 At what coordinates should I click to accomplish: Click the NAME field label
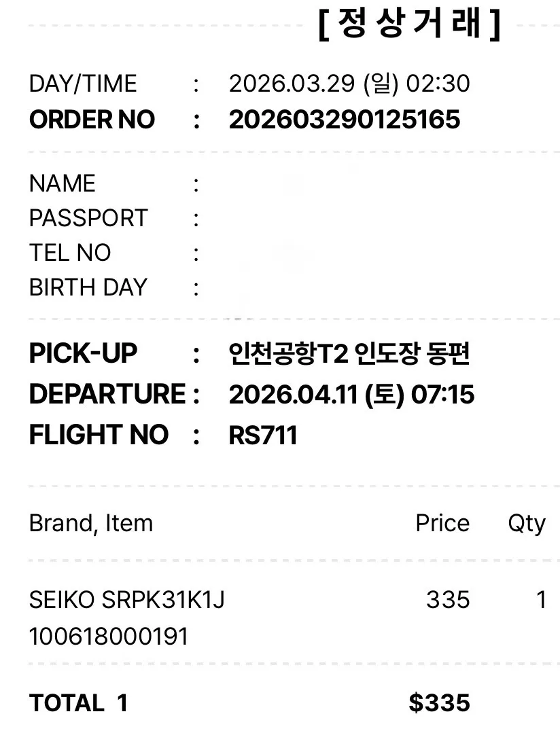63,183
